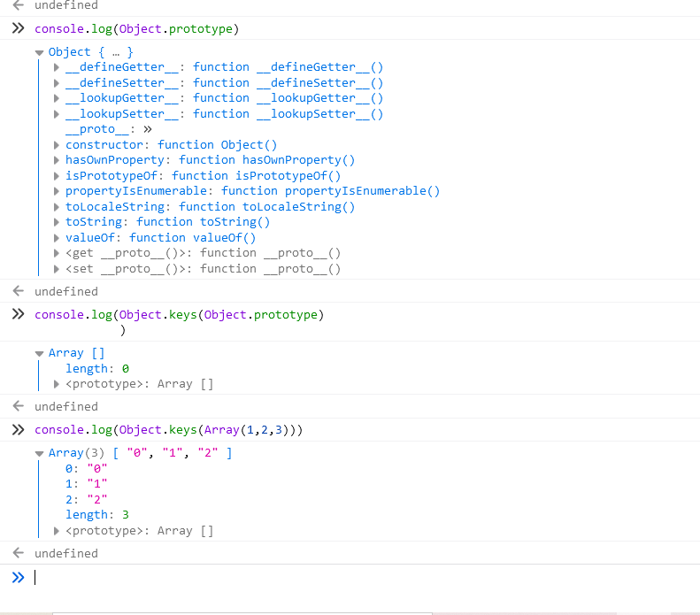
Task: Collapse the empty Array [] output
Action: pyautogui.click(x=39, y=353)
